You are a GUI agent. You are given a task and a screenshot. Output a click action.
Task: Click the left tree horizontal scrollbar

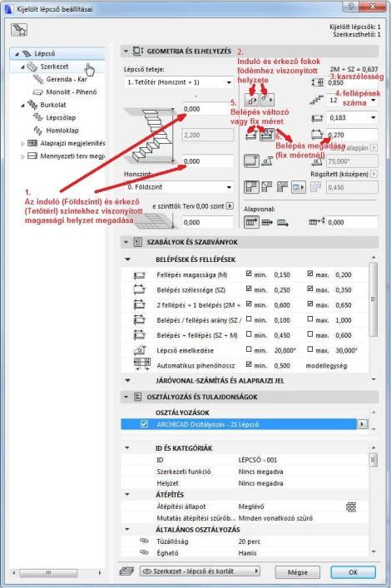click(57, 573)
